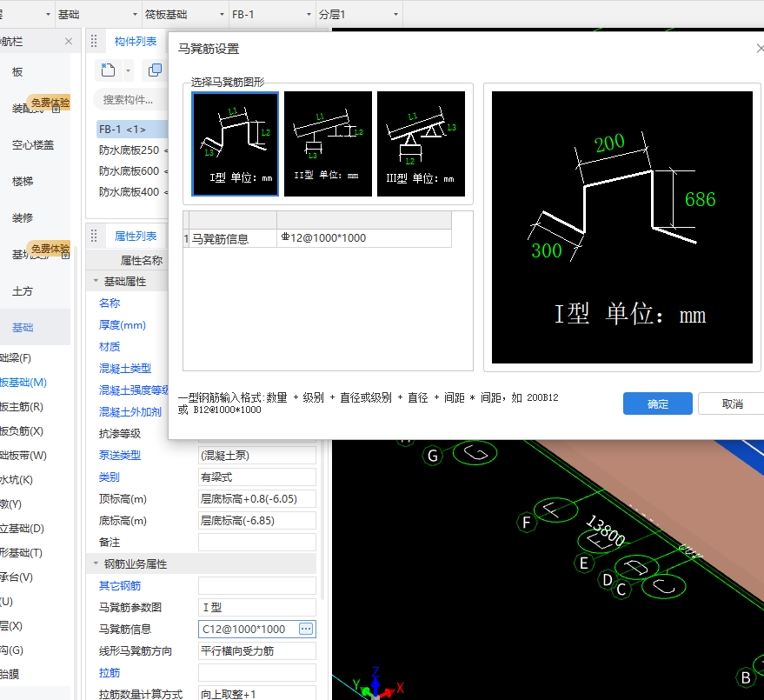Select the I型 stirrup chair shape thumbnail
This screenshot has height=700, width=764.
[236, 143]
